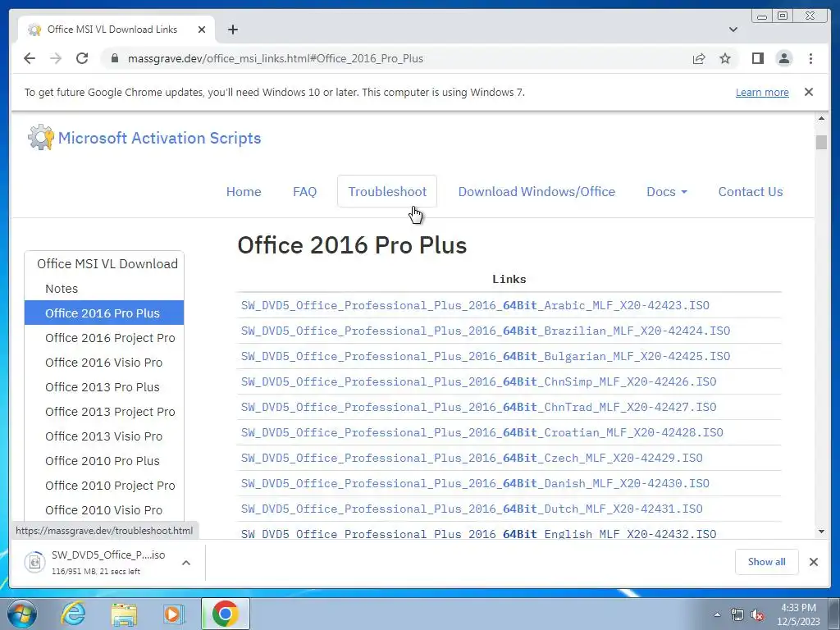Open the Microsoft Activation Scripts title link
Viewport: 840px width, 630px height.
(160, 138)
